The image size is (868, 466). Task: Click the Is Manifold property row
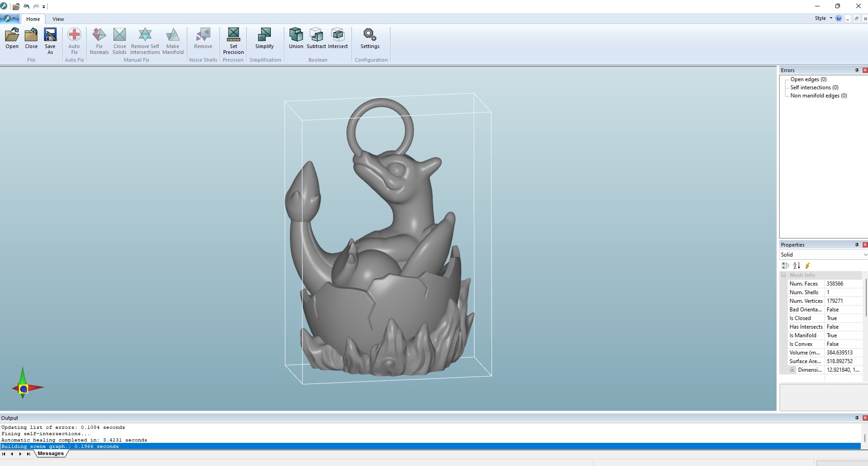(x=824, y=335)
